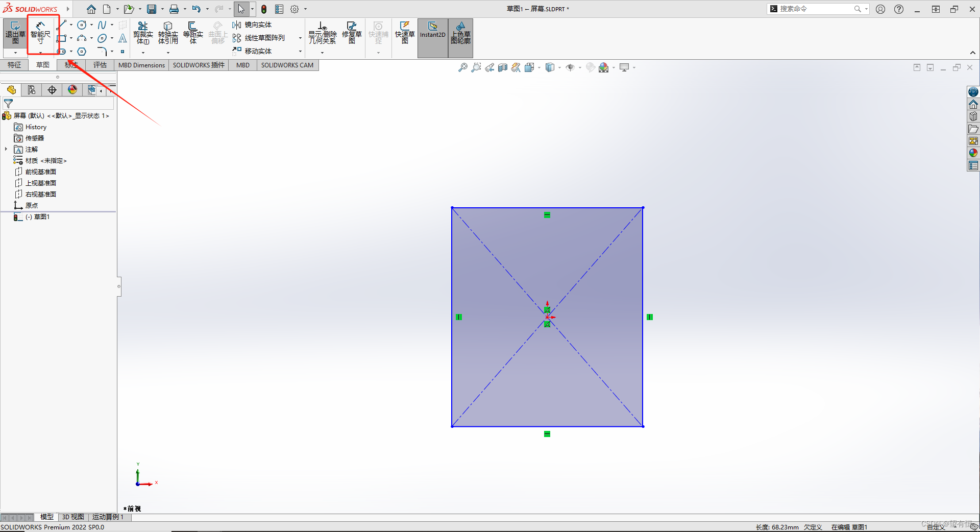Click Section View icon in view toolbar

click(x=503, y=67)
